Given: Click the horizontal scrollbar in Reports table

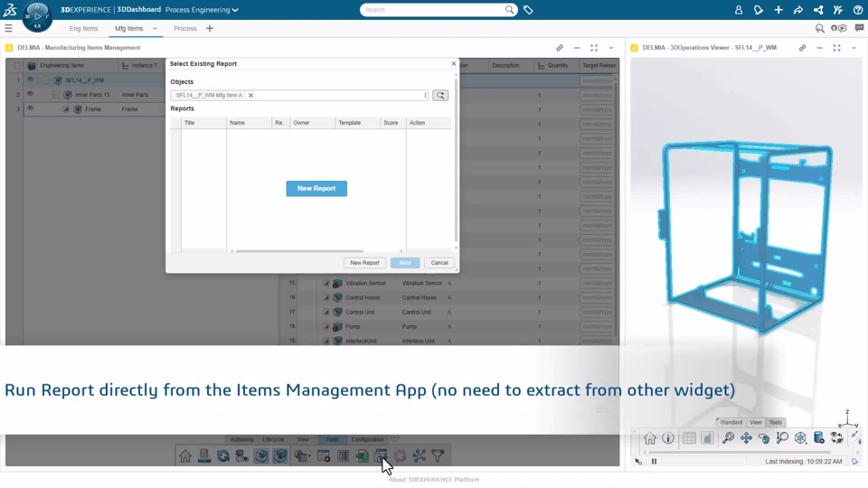Looking at the screenshot, I should [x=299, y=251].
